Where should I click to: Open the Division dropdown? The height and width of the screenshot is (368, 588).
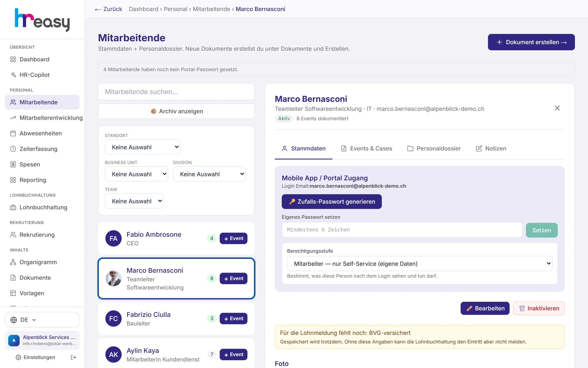click(x=209, y=174)
